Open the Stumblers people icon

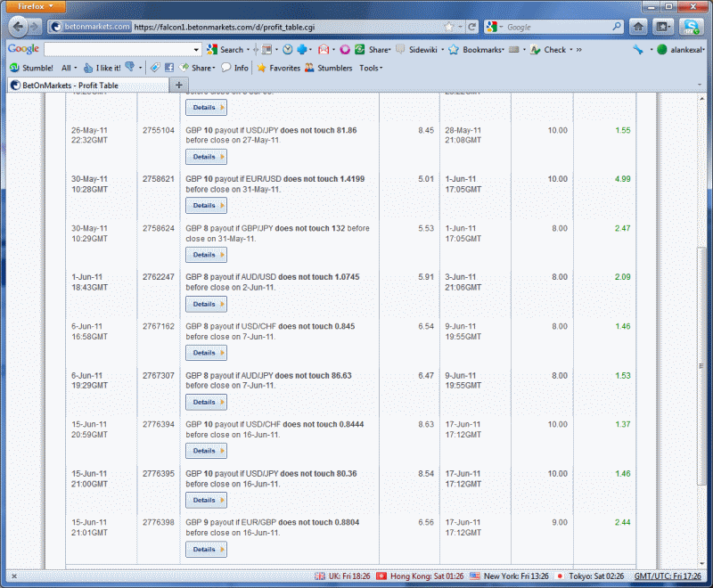coord(309,68)
